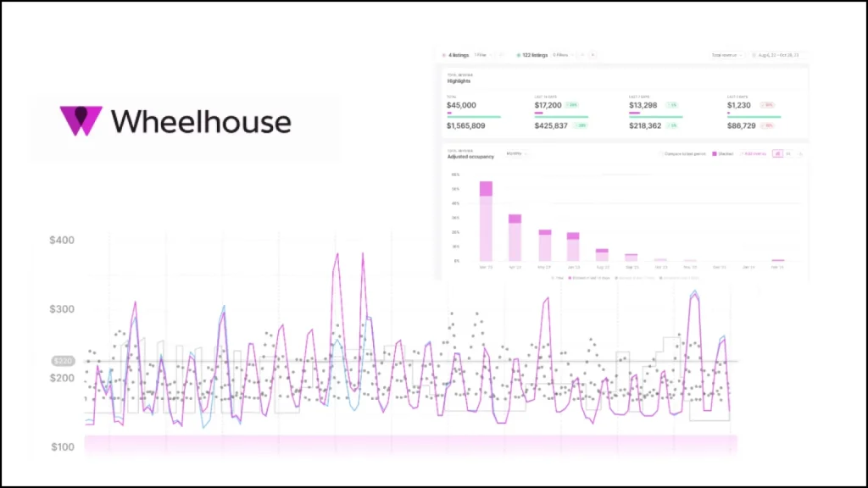Image resolution: width=868 pixels, height=488 pixels.
Task: Select the 122 listings group
Action: coord(534,55)
